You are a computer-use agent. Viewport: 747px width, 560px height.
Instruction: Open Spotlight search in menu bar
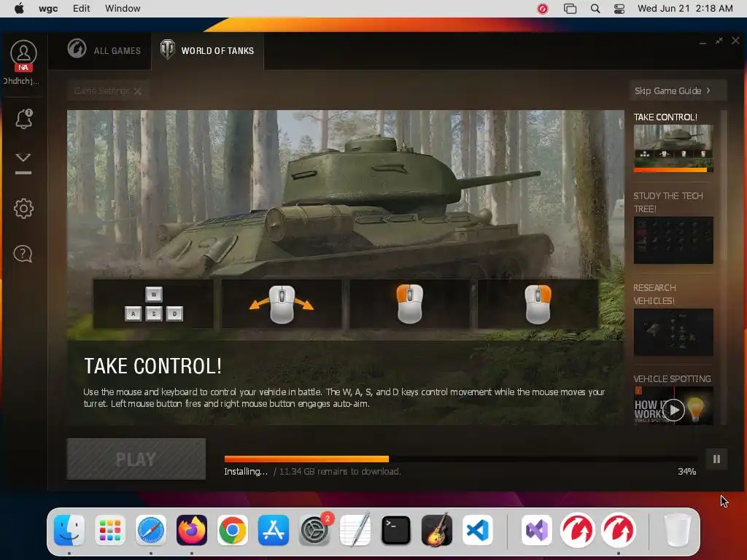[x=595, y=9]
